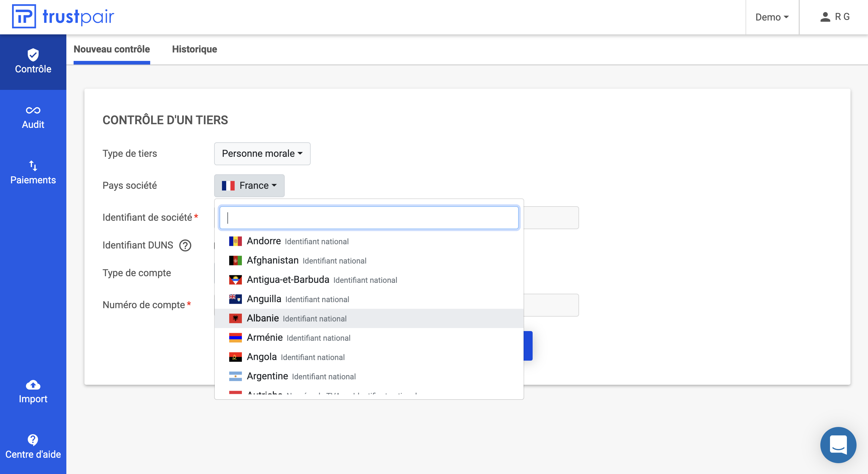Open the France country dropdown

tap(249, 185)
